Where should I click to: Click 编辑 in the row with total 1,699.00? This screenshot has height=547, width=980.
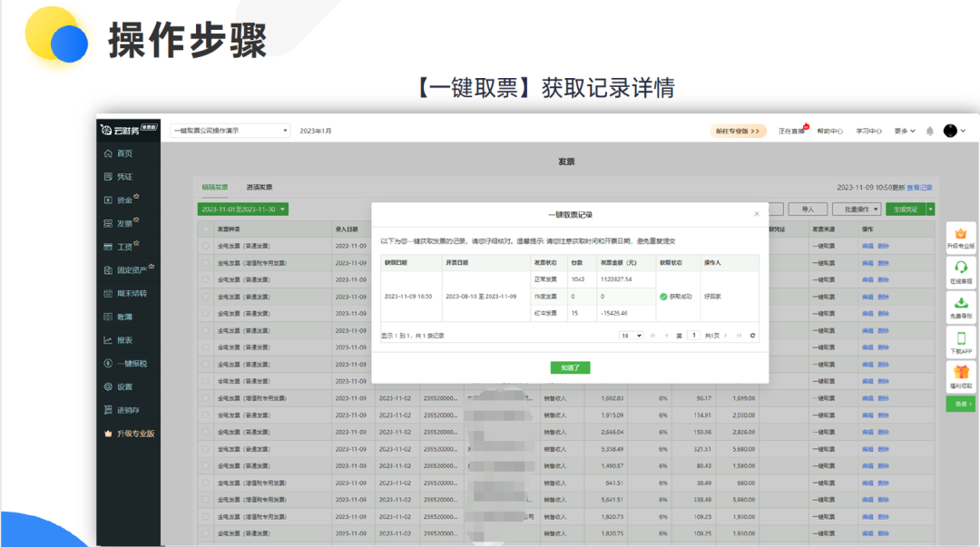point(867,398)
